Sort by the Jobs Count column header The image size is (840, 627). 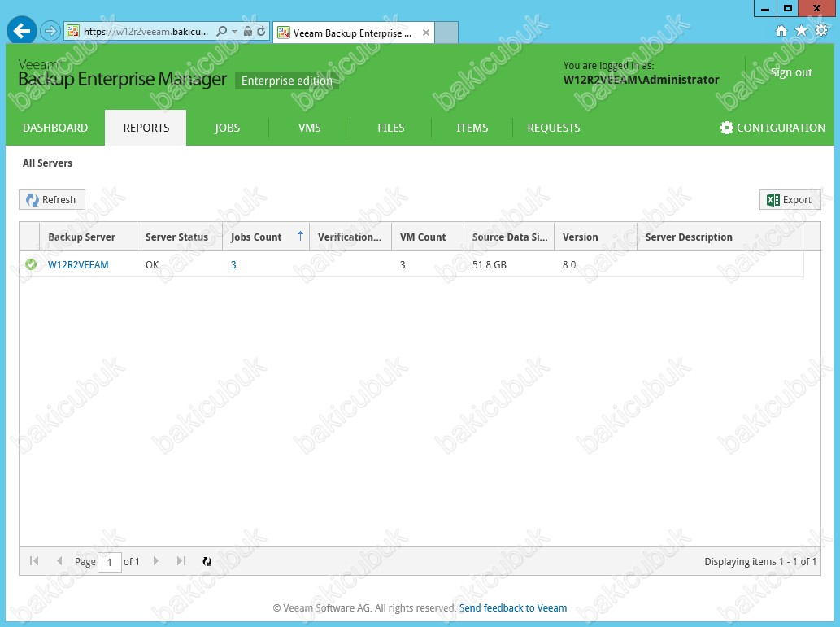pyautogui.click(x=266, y=237)
